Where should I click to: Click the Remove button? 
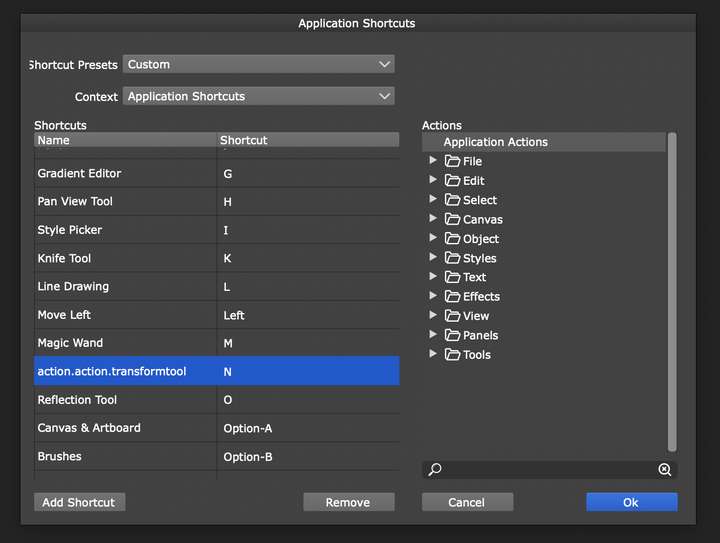[349, 502]
